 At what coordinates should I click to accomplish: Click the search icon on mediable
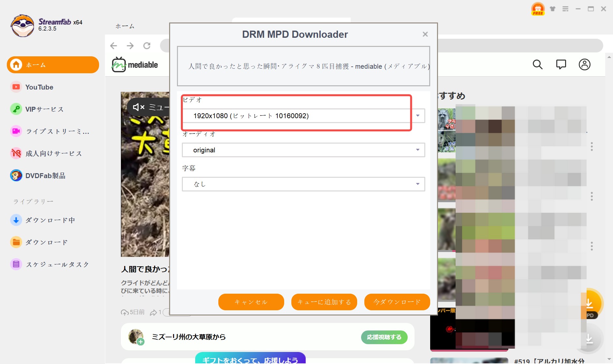[x=538, y=64]
